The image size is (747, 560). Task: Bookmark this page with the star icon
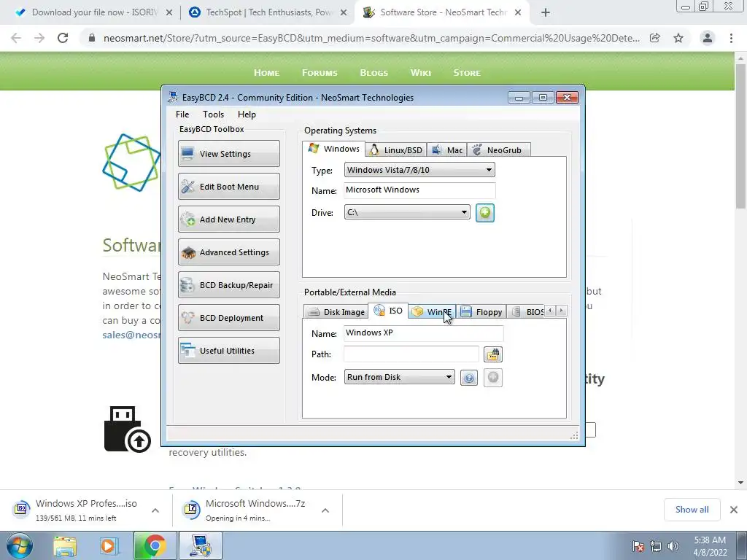pos(678,38)
